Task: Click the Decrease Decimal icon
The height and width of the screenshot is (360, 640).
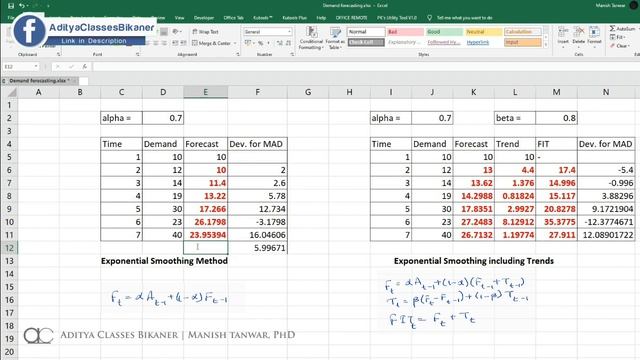Action: pyautogui.click(x=288, y=43)
